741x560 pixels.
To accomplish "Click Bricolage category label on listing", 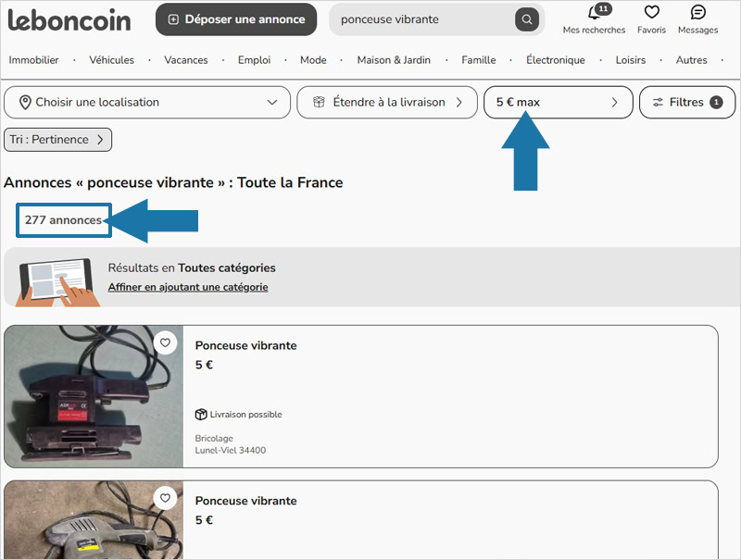I will click(214, 438).
